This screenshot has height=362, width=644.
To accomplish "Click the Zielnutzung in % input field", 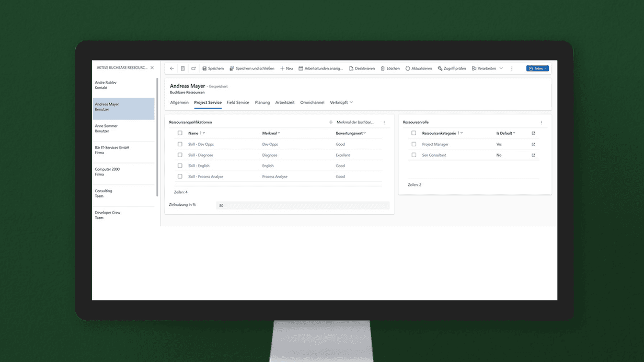I will tap(303, 205).
